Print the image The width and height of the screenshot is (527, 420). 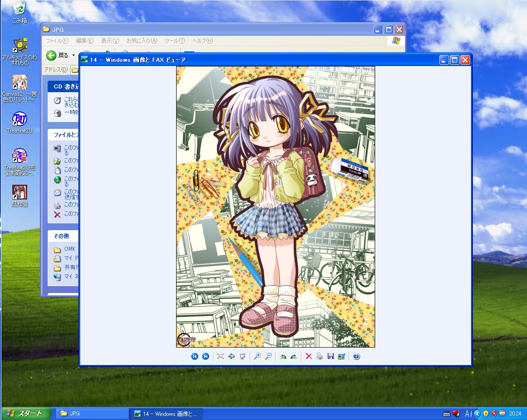click(320, 356)
